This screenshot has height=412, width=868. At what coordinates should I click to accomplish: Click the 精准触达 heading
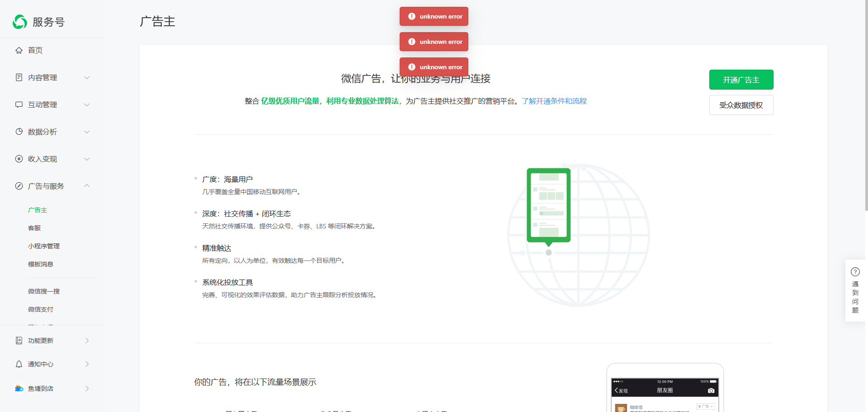[x=217, y=248]
